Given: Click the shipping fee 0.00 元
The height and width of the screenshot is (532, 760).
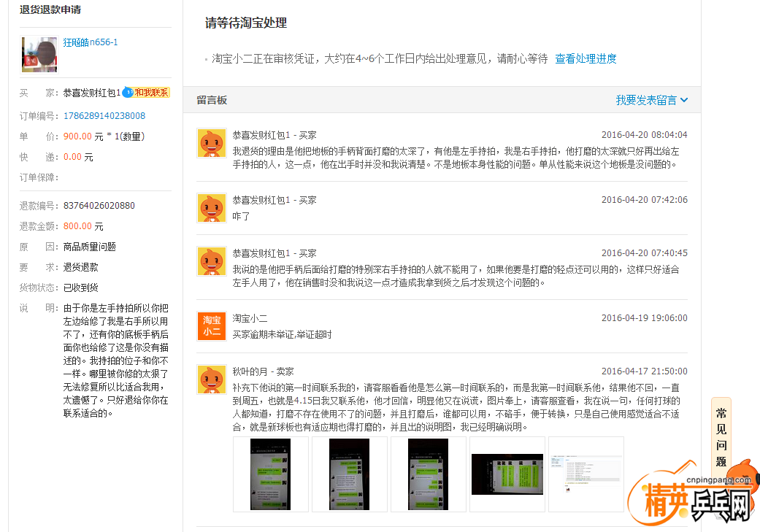Looking at the screenshot, I should point(78,157).
